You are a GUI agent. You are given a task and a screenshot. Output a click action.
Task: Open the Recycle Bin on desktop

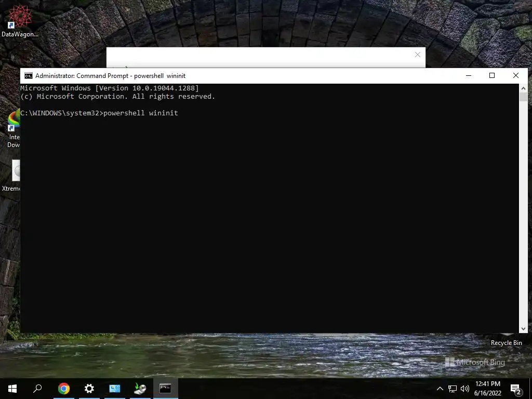(x=506, y=343)
